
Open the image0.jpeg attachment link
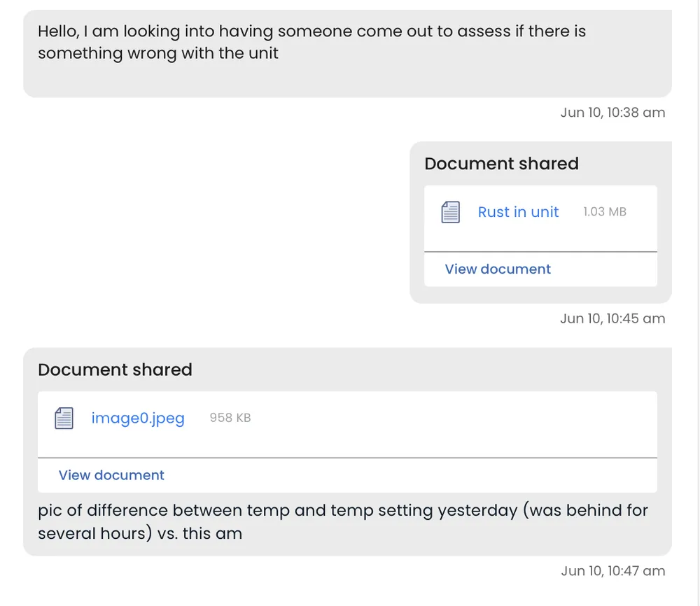pyautogui.click(x=138, y=418)
